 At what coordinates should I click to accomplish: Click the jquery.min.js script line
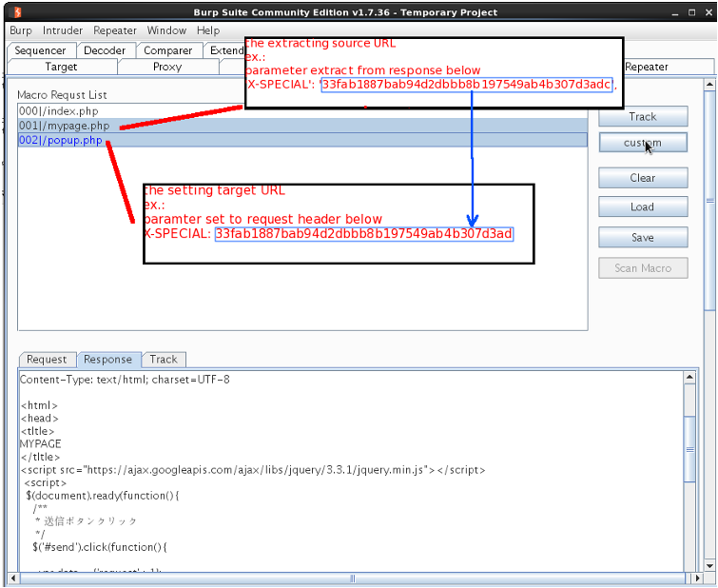(x=253, y=470)
